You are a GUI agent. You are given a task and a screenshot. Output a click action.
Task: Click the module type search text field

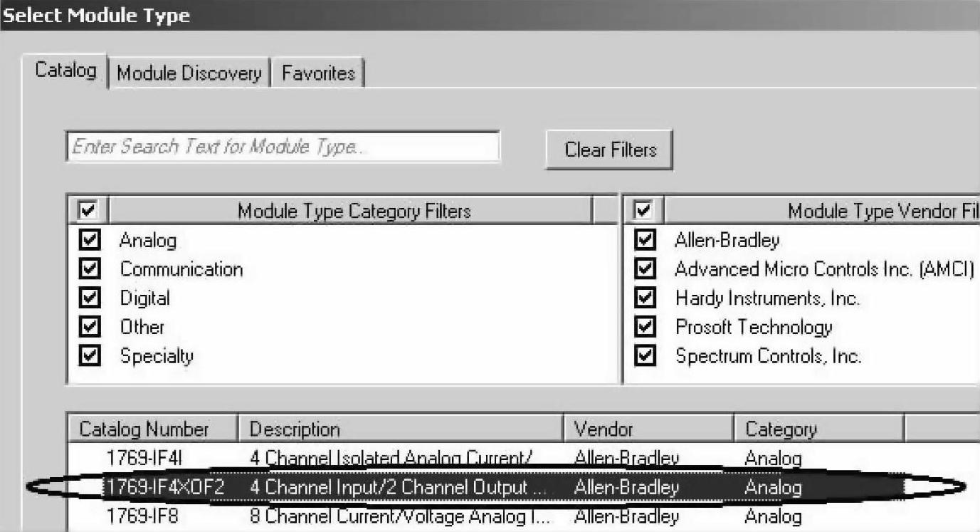click(283, 147)
